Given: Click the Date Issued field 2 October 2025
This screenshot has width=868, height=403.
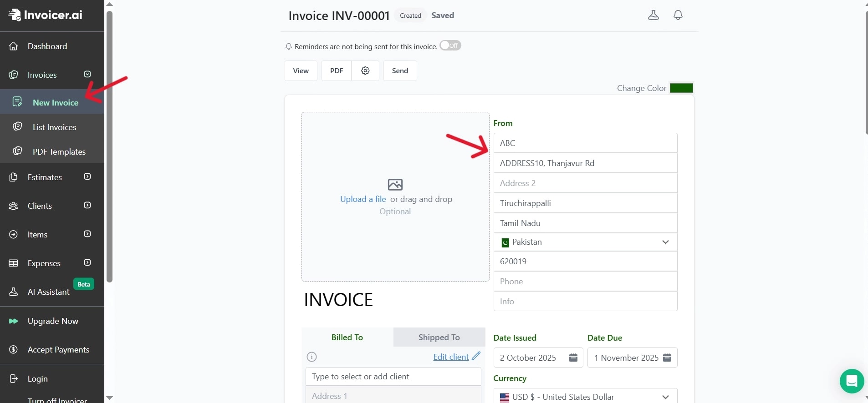Looking at the screenshot, I should [538, 358].
